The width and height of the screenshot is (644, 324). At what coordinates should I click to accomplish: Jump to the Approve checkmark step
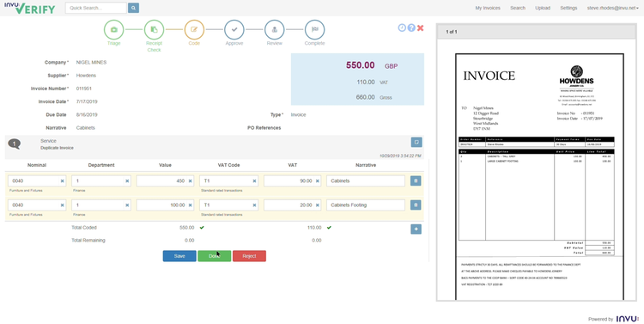click(x=234, y=29)
